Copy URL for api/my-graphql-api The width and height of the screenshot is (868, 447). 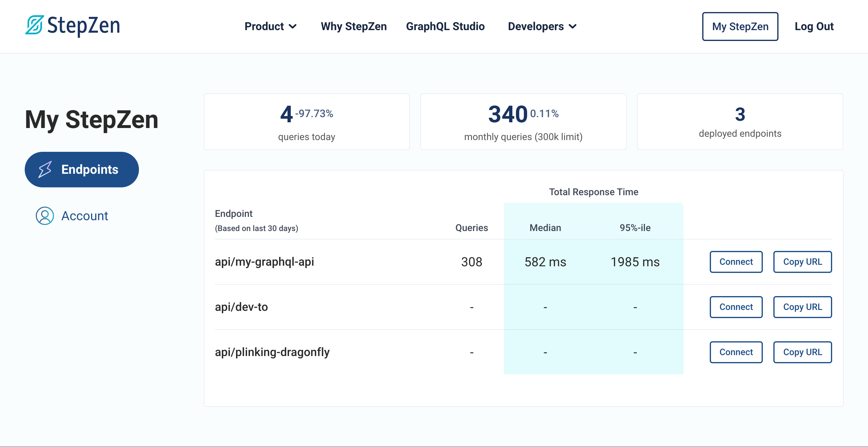coord(802,262)
